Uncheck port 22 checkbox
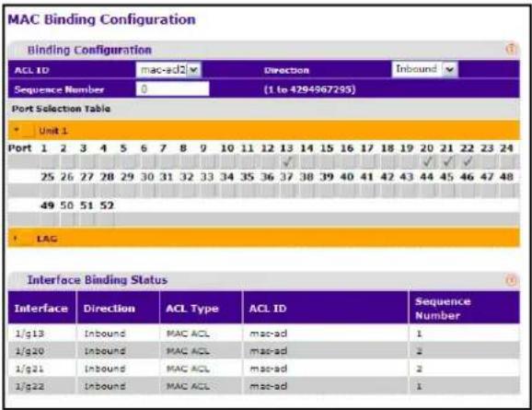Screen dimensions: 532x410 pos(468,161)
